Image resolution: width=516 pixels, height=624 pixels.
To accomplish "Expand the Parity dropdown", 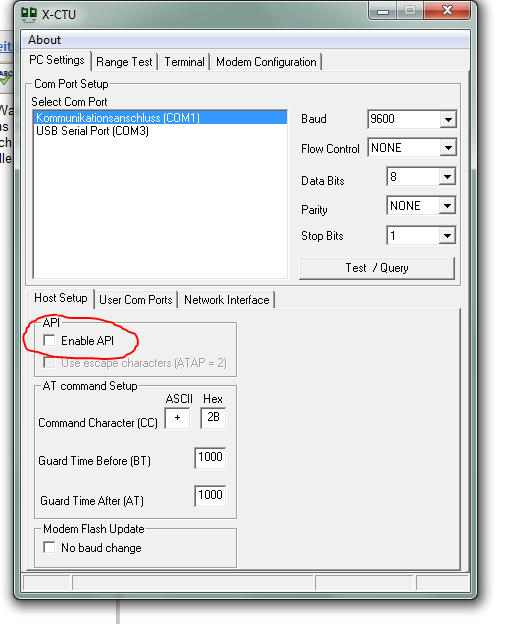I will pyautogui.click(x=447, y=206).
